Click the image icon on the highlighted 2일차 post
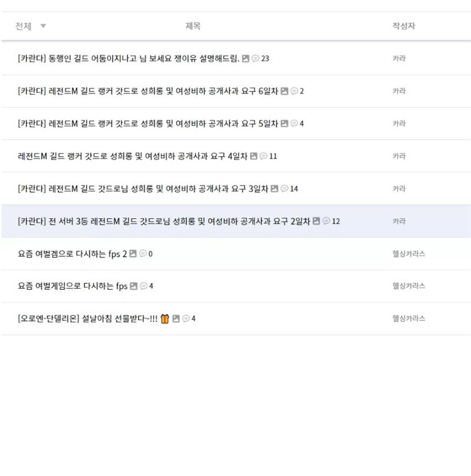 316,221
